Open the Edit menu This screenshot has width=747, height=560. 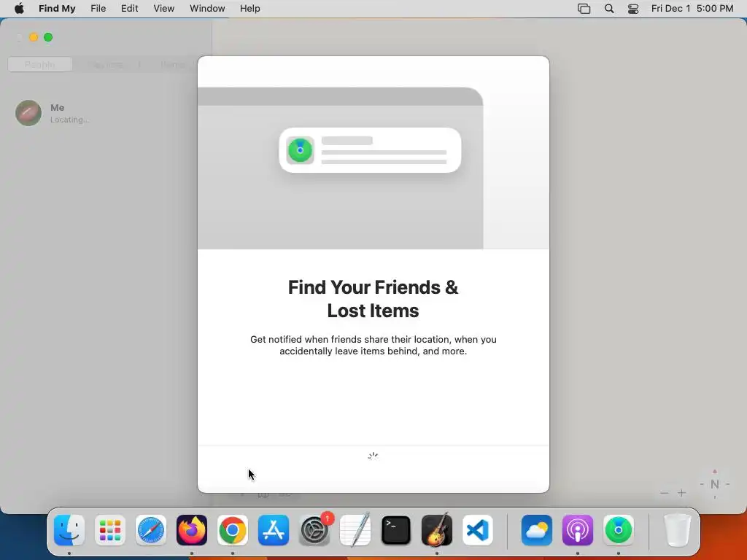coord(129,9)
